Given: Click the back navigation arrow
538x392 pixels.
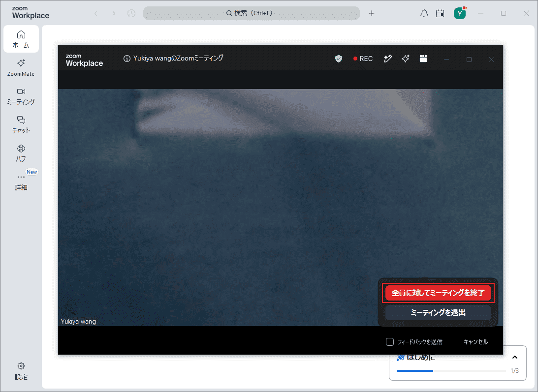Looking at the screenshot, I should 95,13.
